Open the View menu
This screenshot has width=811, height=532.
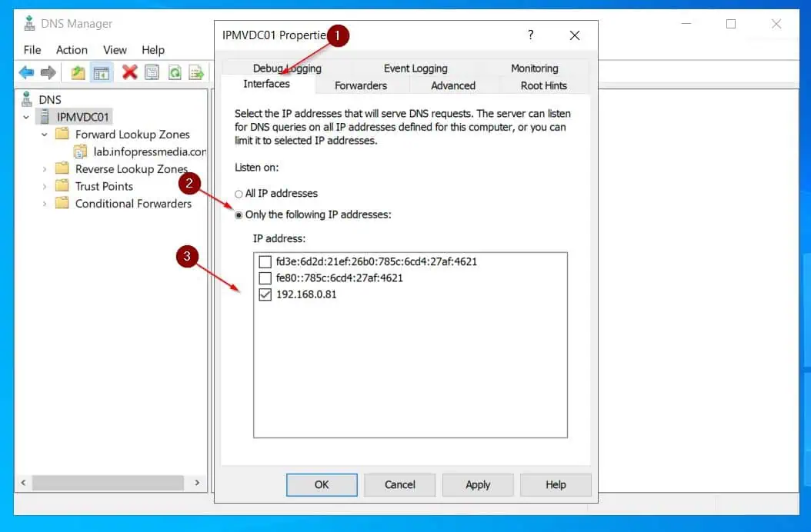[115, 50]
